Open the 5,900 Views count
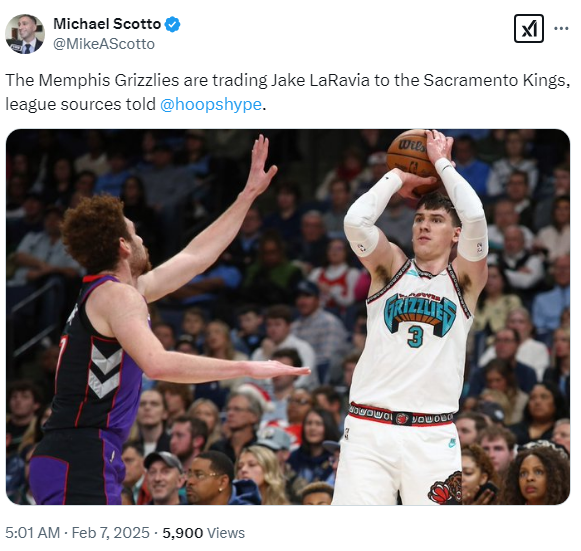 203,532
